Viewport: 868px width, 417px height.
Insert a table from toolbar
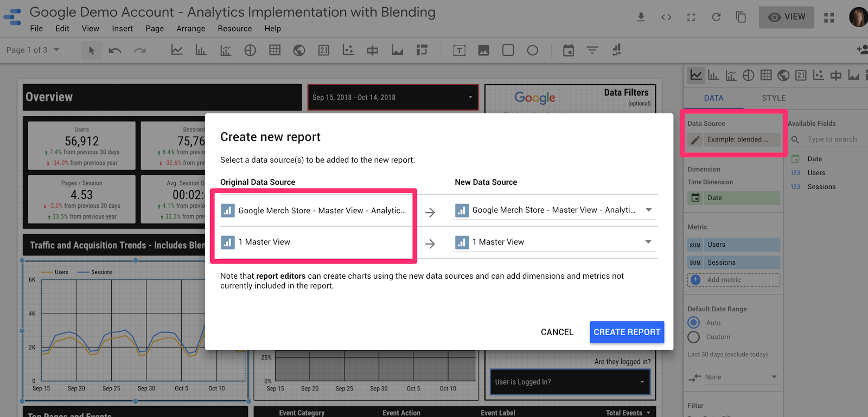pos(275,50)
